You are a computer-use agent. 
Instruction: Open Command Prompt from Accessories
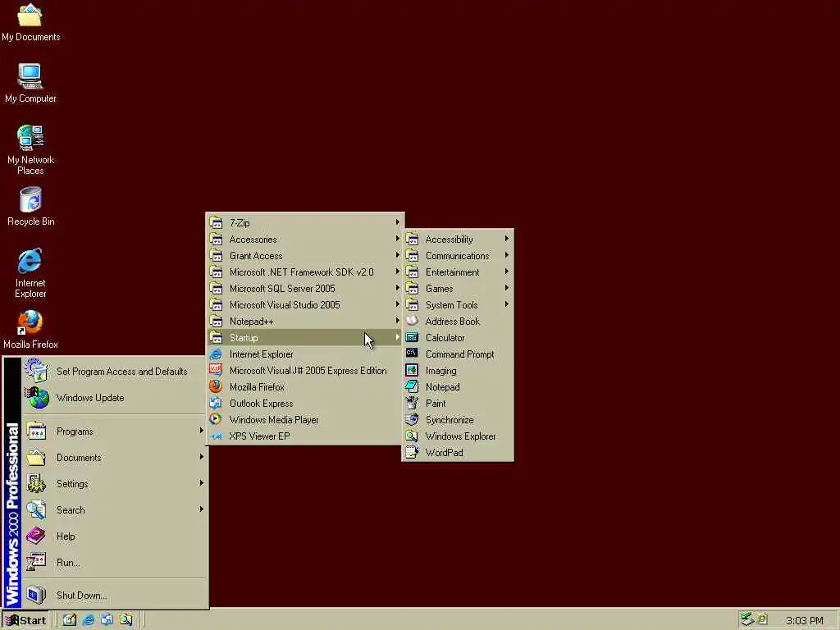coord(458,354)
